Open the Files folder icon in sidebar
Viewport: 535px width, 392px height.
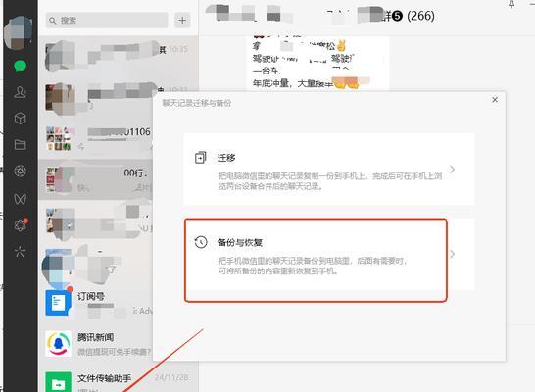point(21,145)
